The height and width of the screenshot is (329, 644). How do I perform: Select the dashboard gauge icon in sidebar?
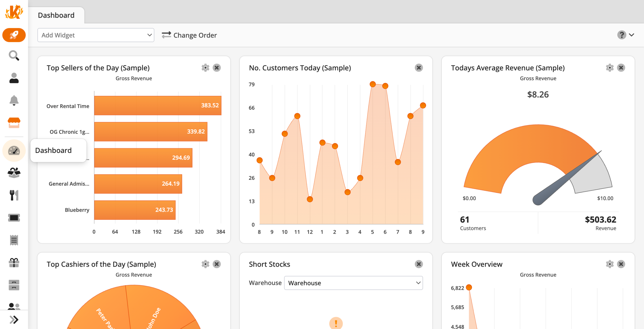(14, 151)
